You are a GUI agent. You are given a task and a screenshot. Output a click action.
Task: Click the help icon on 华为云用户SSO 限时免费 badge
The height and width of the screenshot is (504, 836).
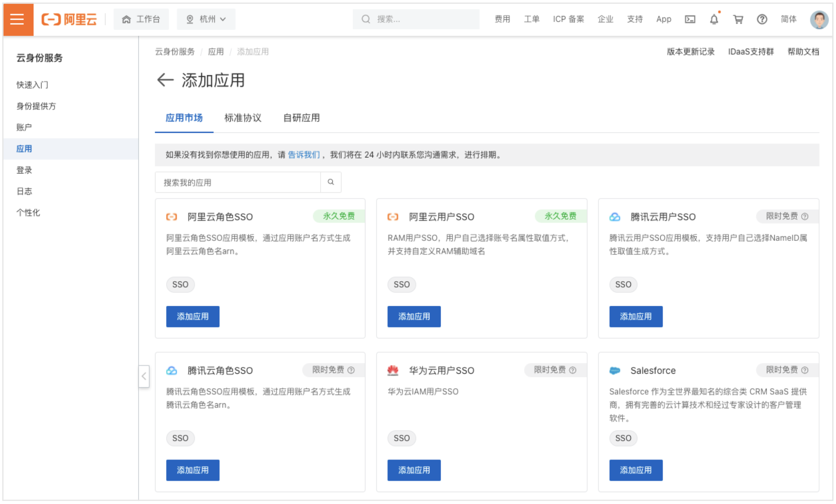click(x=573, y=370)
